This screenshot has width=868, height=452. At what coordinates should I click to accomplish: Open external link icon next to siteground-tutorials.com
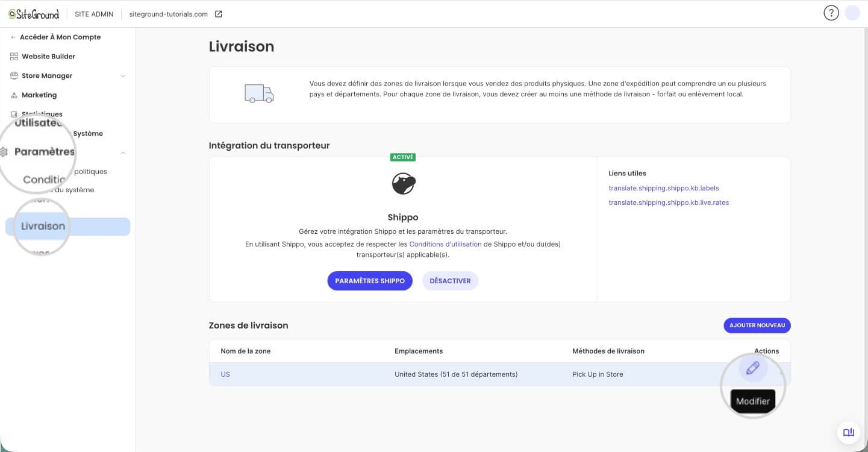point(219,14)
